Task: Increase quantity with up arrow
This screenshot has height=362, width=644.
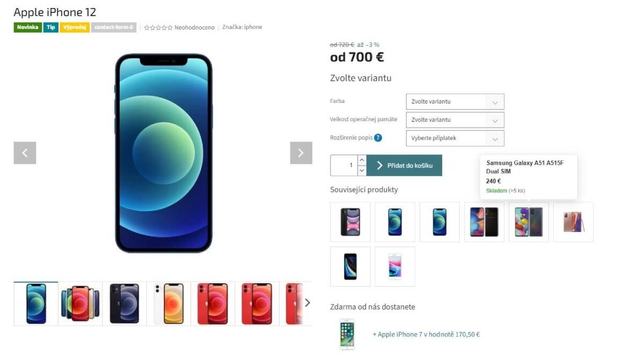Action: [362, 160]
